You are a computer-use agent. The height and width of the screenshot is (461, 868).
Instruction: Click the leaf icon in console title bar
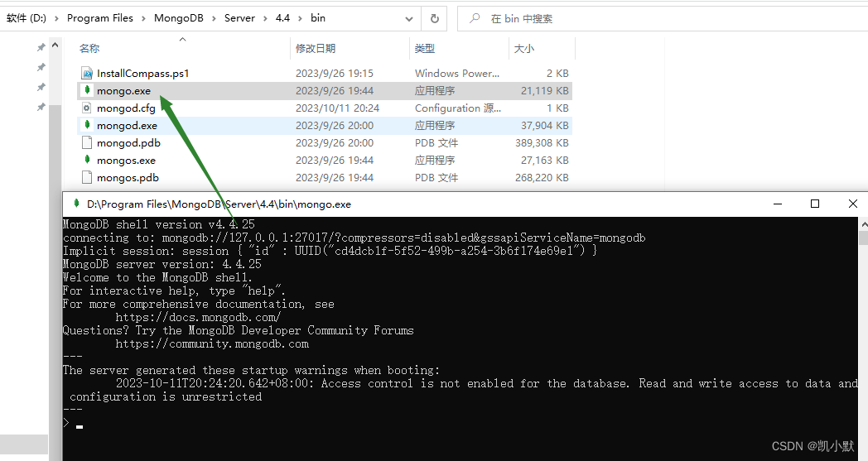pos(76,204)
